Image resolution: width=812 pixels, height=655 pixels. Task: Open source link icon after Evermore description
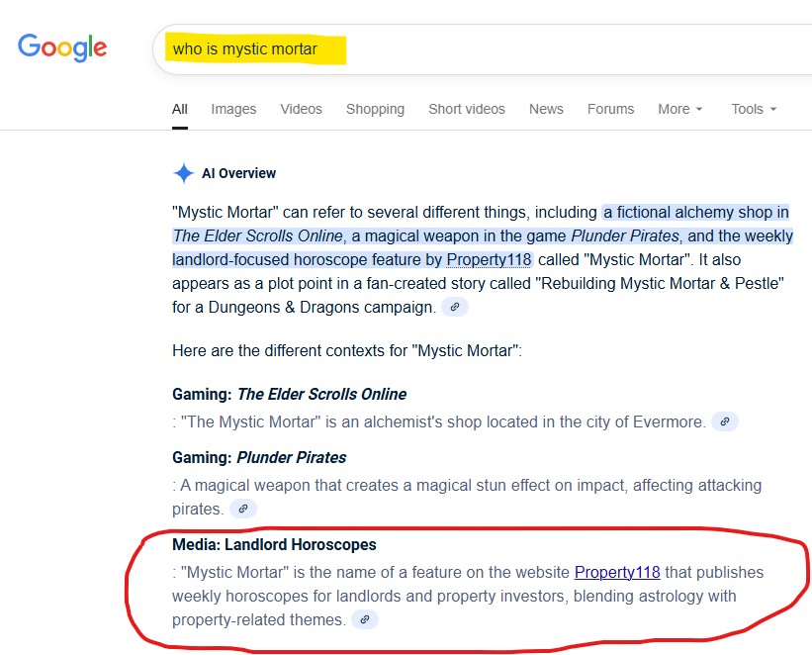click(724, 421)
